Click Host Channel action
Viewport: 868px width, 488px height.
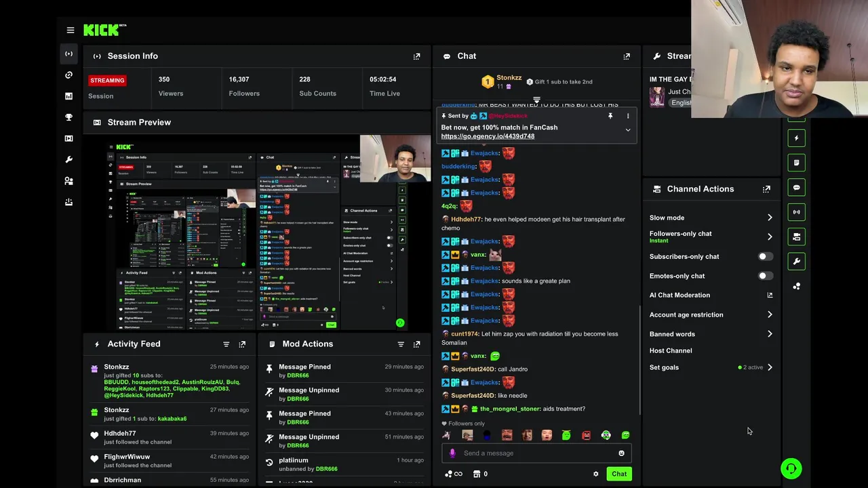pyautogui.click(x=671, y=351)
